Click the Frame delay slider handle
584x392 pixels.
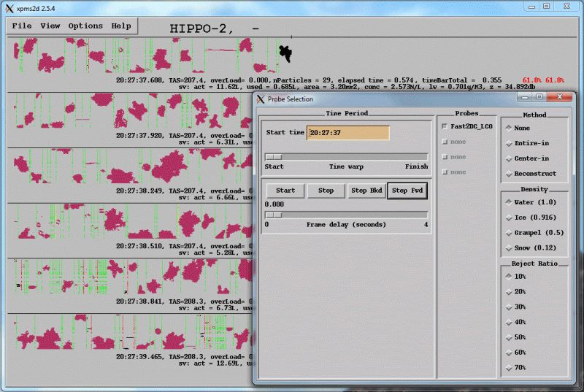click(x=274, y=215)
